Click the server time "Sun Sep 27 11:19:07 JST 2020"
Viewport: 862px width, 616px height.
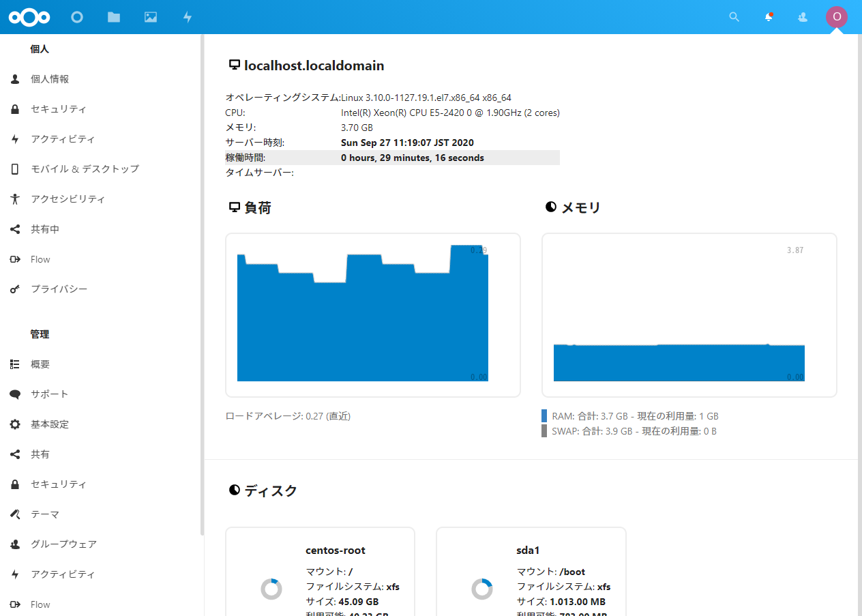click(x=407, y=143)
